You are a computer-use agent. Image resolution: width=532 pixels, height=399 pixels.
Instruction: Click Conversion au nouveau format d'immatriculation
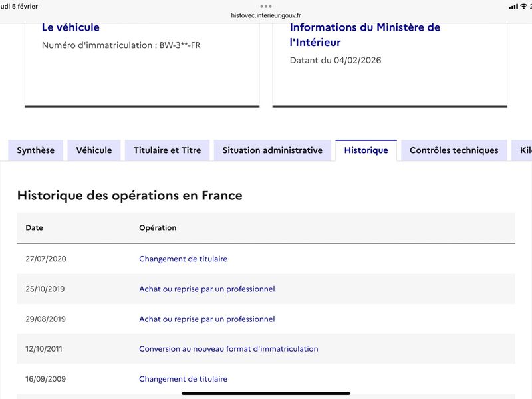(229, 348)
